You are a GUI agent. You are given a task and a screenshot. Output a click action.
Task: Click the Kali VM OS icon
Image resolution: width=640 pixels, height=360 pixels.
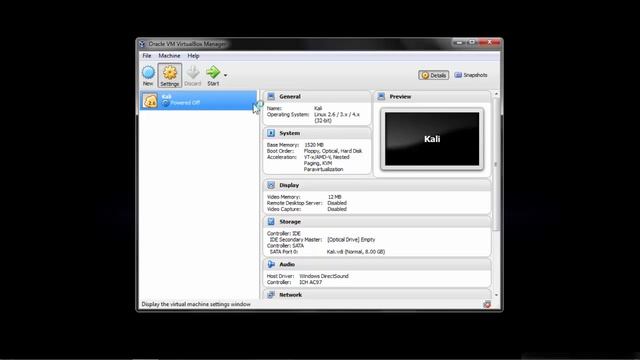[x=150, y=100]
